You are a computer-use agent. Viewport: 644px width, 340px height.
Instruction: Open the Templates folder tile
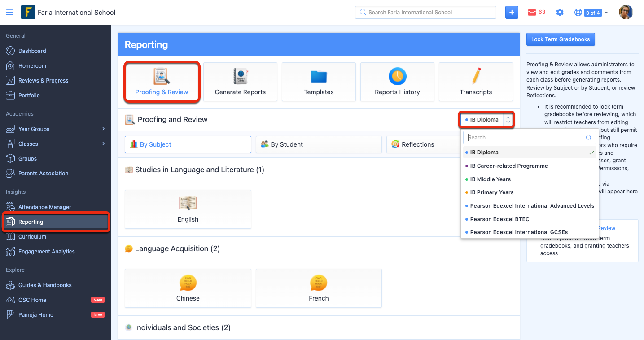(319, 82)
